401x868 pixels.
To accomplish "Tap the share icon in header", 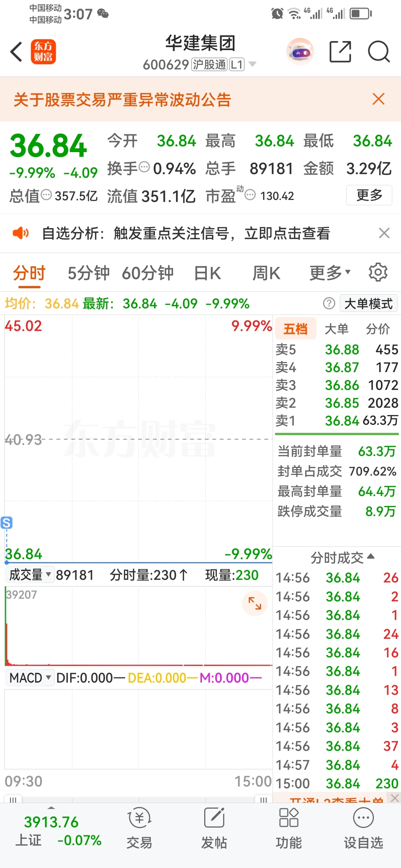I will (340, 52).
